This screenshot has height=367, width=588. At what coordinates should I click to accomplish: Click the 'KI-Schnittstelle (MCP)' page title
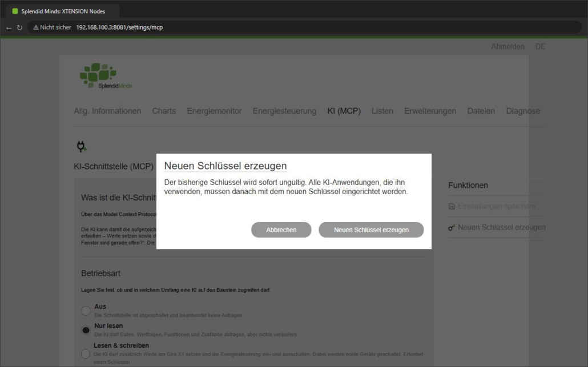tap(114, 167)
